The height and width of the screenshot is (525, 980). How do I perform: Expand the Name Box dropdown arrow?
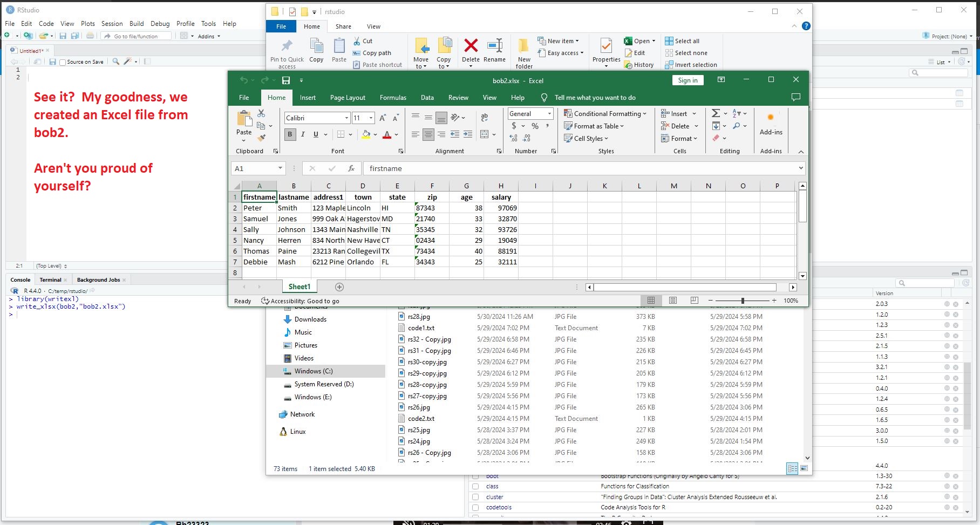tap(280, 168)
